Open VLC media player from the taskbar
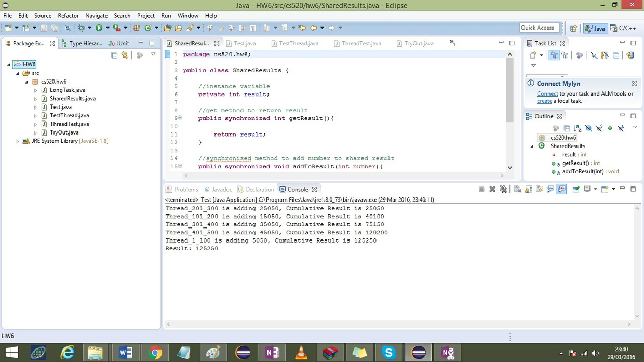Viewport: 644px width, 362px height. (x=301, y=353)
